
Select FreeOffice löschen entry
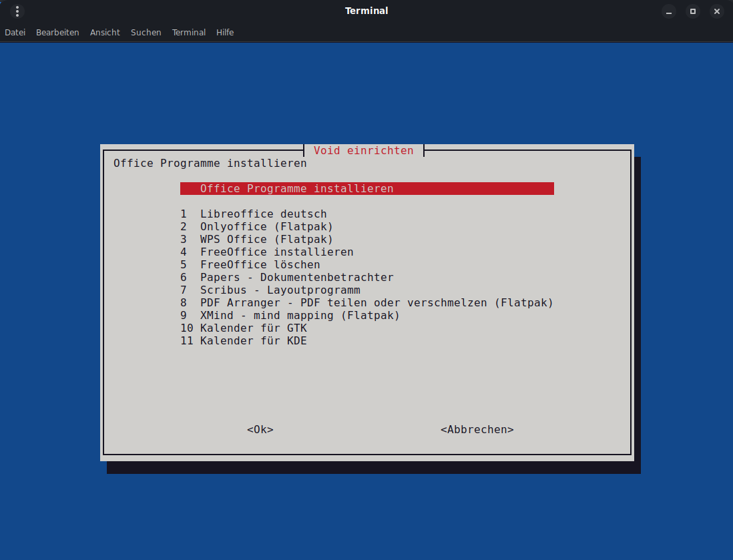(x=260, y=265)
